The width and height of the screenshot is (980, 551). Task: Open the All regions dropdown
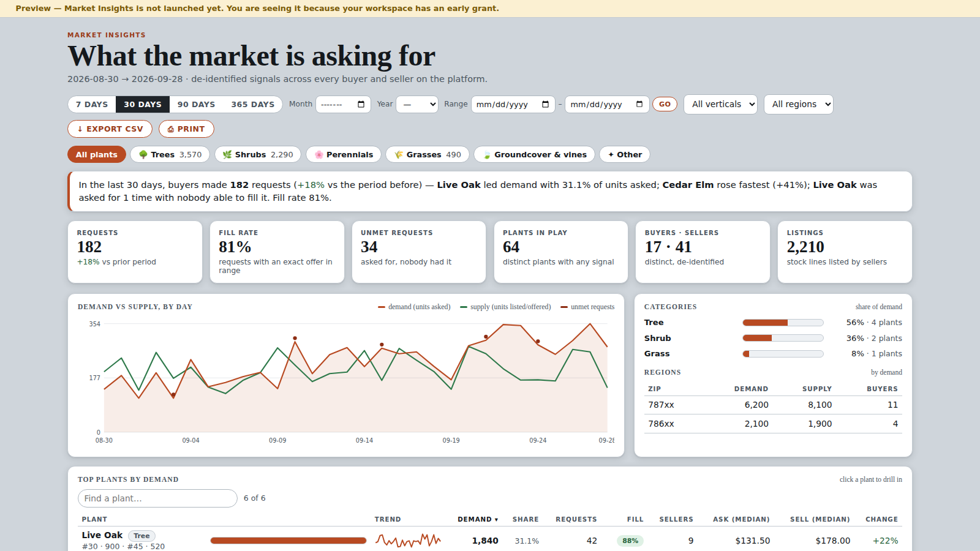(x=799, y=104)
